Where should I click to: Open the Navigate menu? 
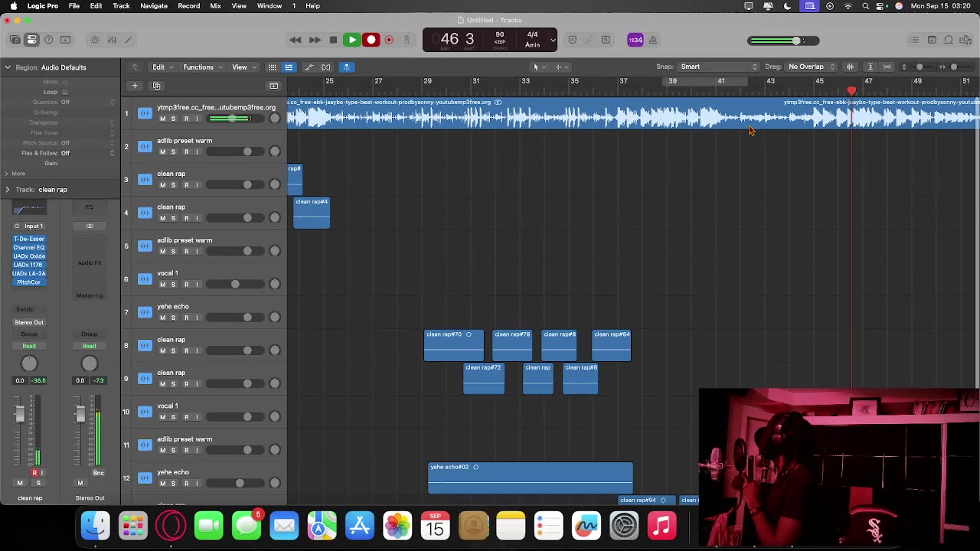[154, 6]
